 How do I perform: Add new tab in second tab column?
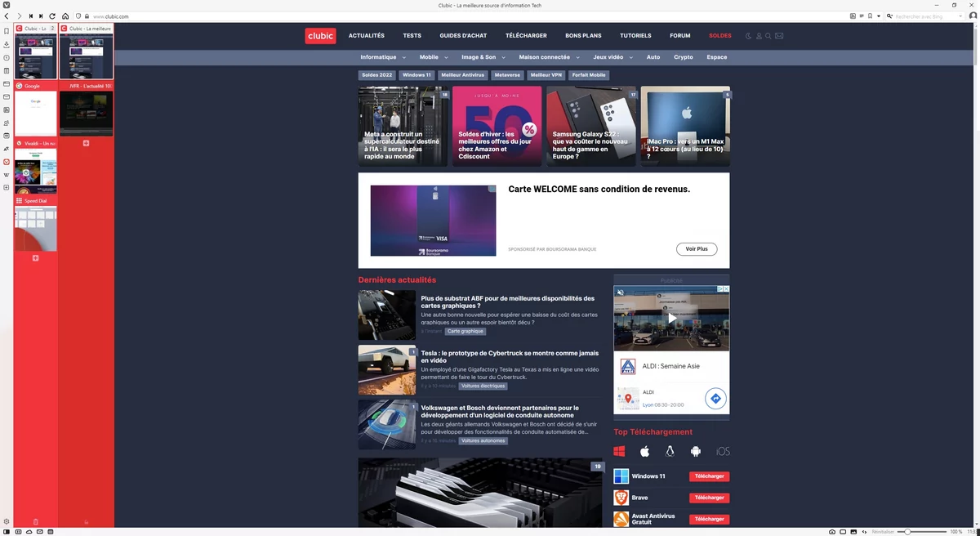[x=87, y=143]
